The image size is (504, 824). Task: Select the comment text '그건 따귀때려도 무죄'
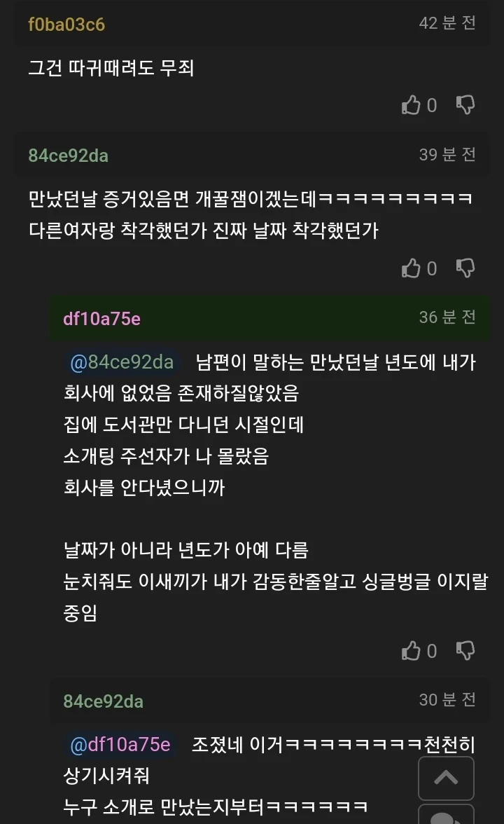pos(111,68)
